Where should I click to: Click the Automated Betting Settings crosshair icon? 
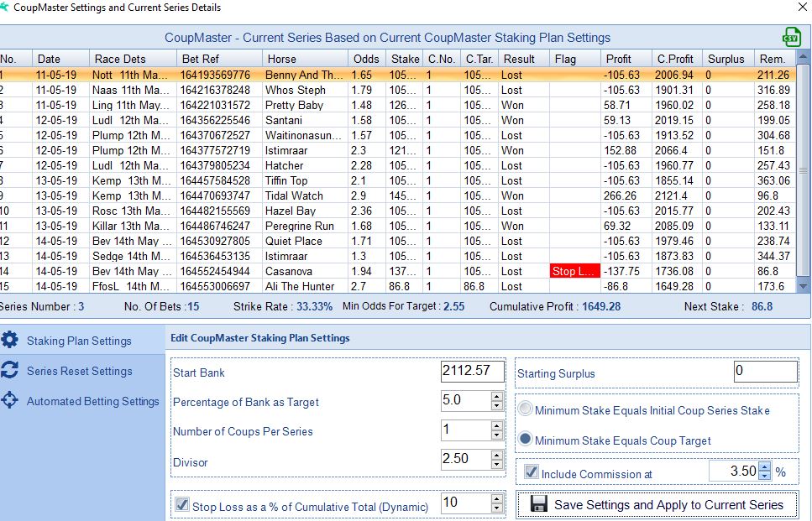(x=10, y=400)
